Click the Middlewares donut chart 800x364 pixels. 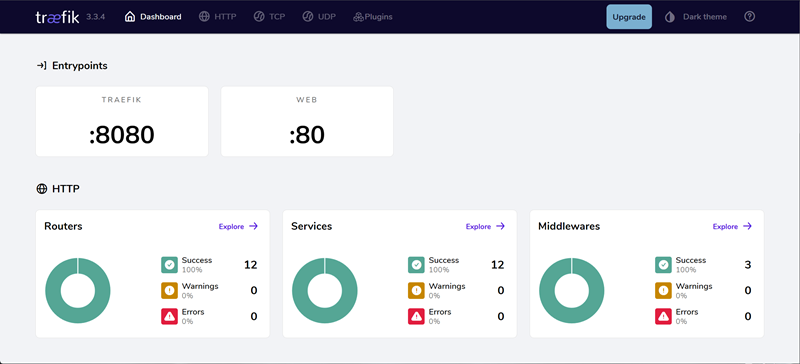click(x=571, y=290)
